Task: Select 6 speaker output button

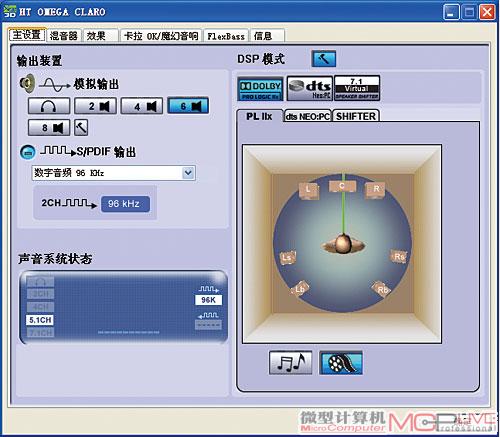Action: (188, 106)
